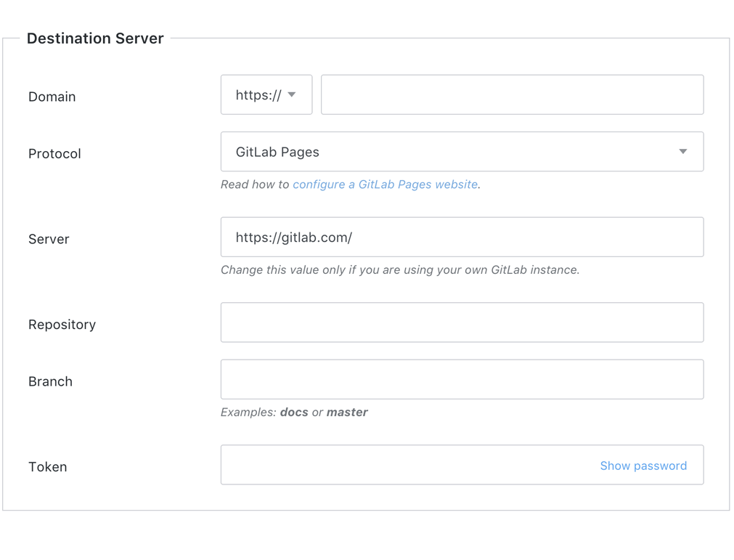Click the Branch field label
The image size is (734, 560).
click(x=50, y=381)
